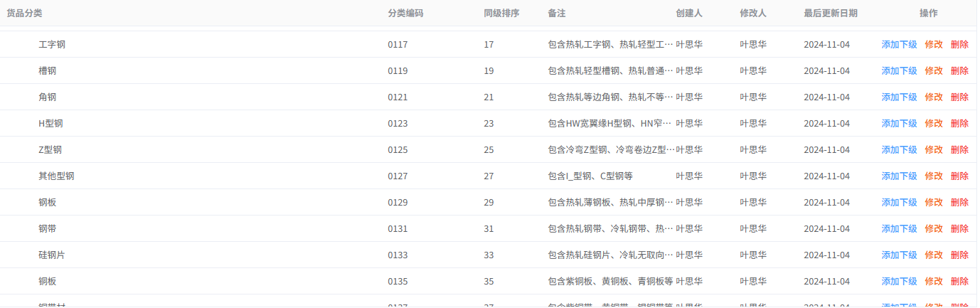Click sort order value 25

point(489,149)
